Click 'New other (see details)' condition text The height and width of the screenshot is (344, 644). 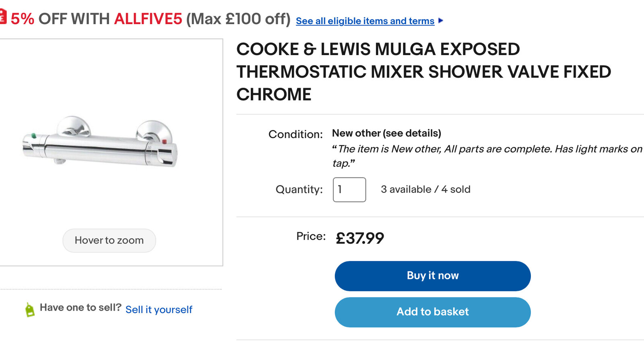click(x=386, y=133)
